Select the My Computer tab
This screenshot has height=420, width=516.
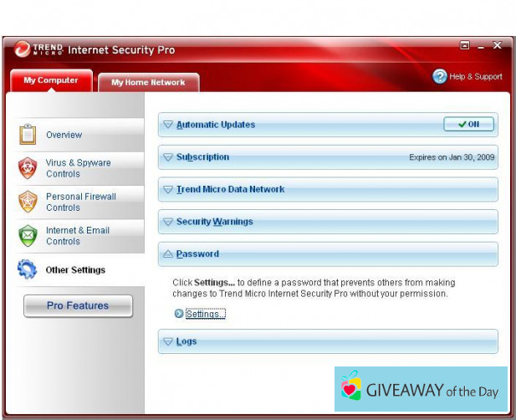[51, 80]
